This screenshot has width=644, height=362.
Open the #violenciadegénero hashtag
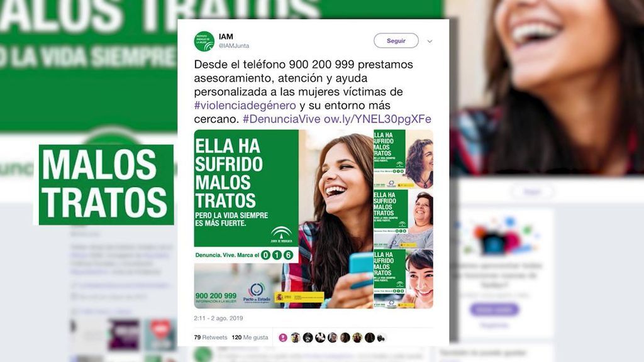(x=245, y=106)
